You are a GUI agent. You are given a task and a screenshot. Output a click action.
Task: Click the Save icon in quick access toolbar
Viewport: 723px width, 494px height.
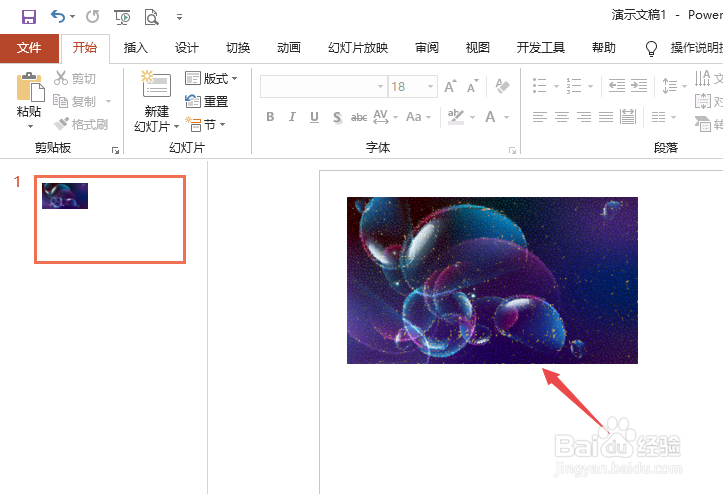29,17
